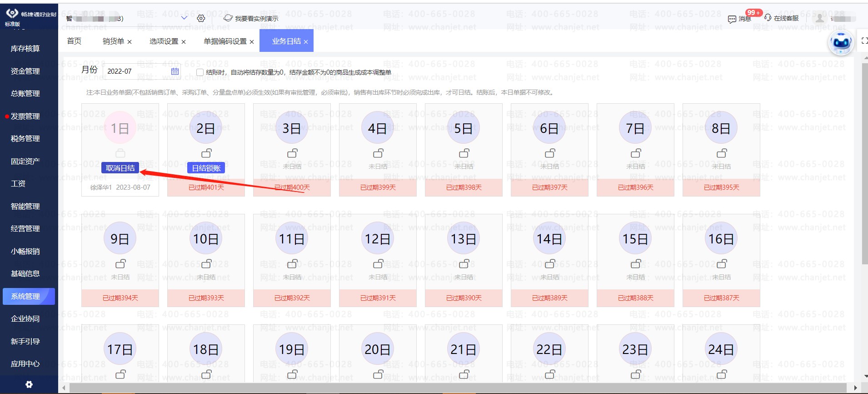Open 小畅报销 in sidebar
Screen dimensions: 868x394
25,252
